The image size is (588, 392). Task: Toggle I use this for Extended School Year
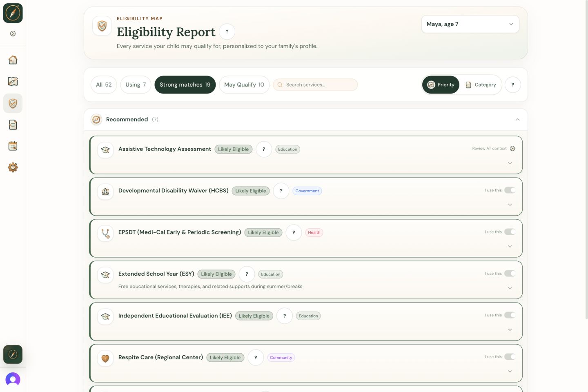(x=510, y=274)
